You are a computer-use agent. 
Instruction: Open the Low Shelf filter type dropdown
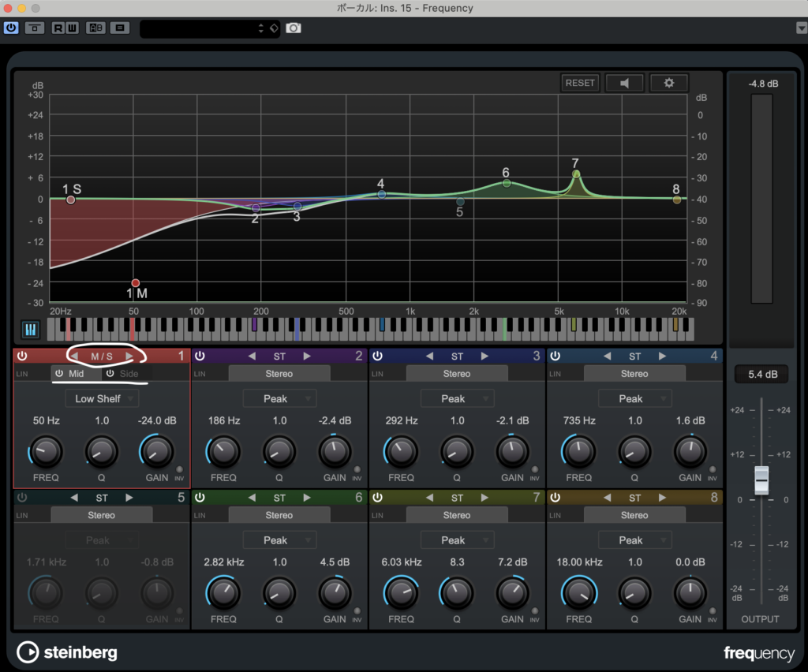pyautogui.click(x=102, y=398)
